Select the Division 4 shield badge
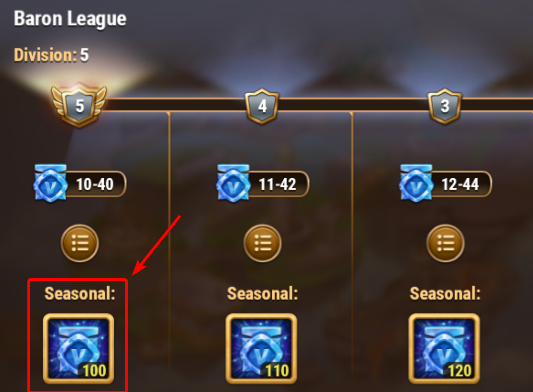The height and width of the screenshot is (392, 533). point(262,106)
